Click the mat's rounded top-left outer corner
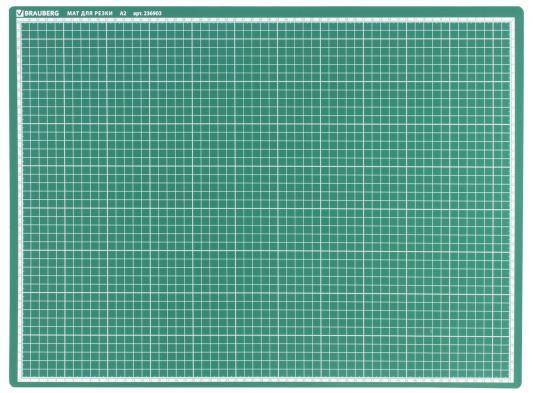Screen dimensions: 533x393 click(x=12, y=9)
